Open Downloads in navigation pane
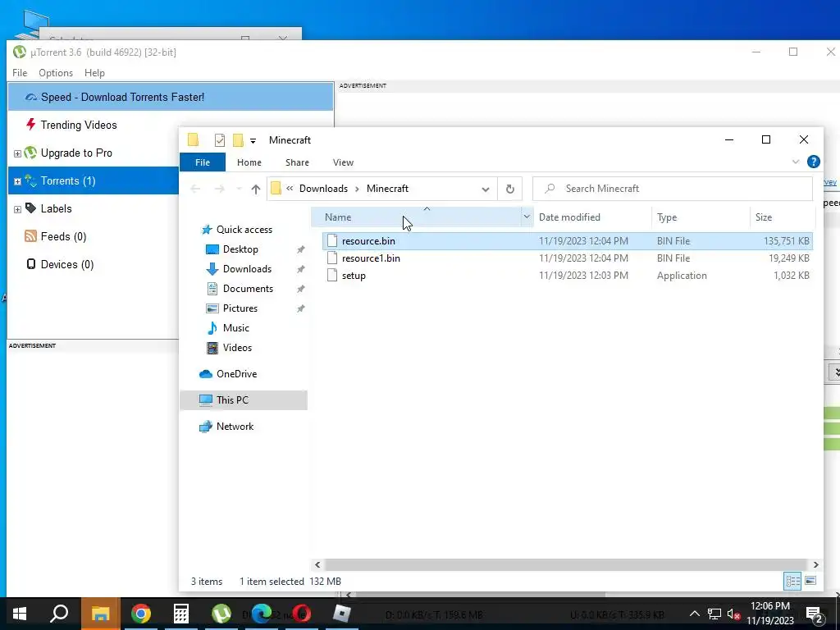 coord(247,269)
